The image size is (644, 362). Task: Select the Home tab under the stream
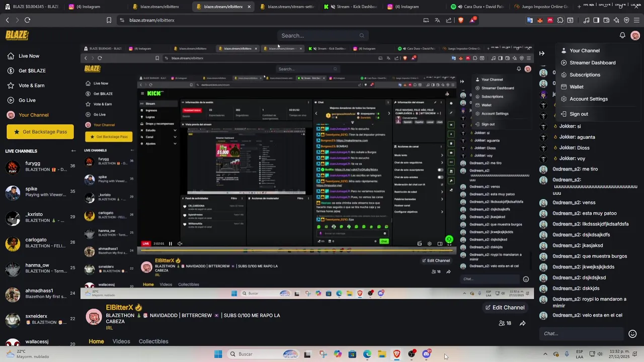click(x=96, y=341)
